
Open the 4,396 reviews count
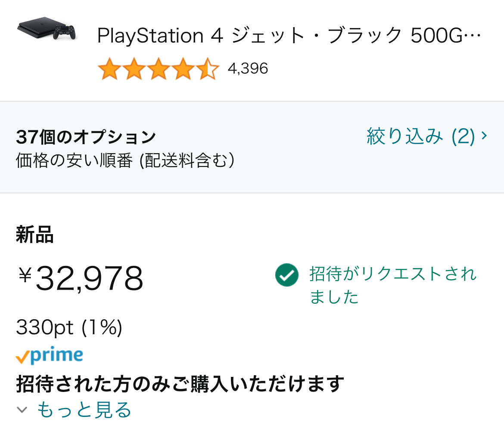point(248,68)
